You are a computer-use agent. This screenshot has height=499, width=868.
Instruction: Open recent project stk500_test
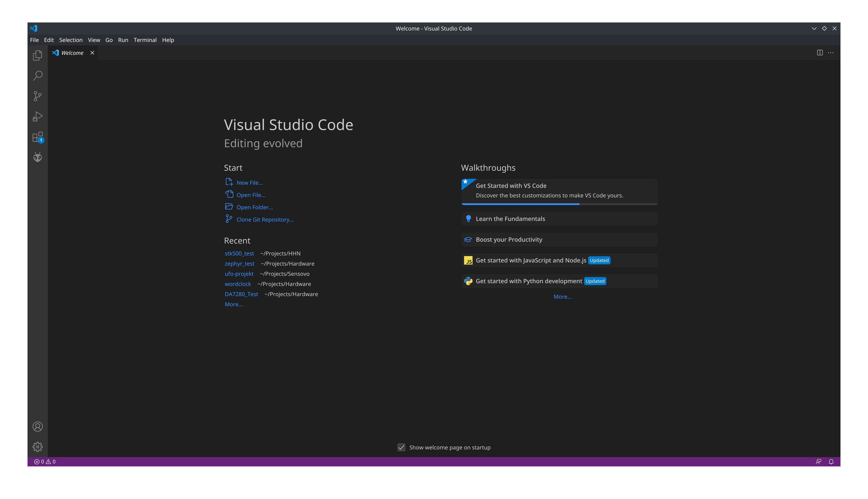click(x=239, y=254)
